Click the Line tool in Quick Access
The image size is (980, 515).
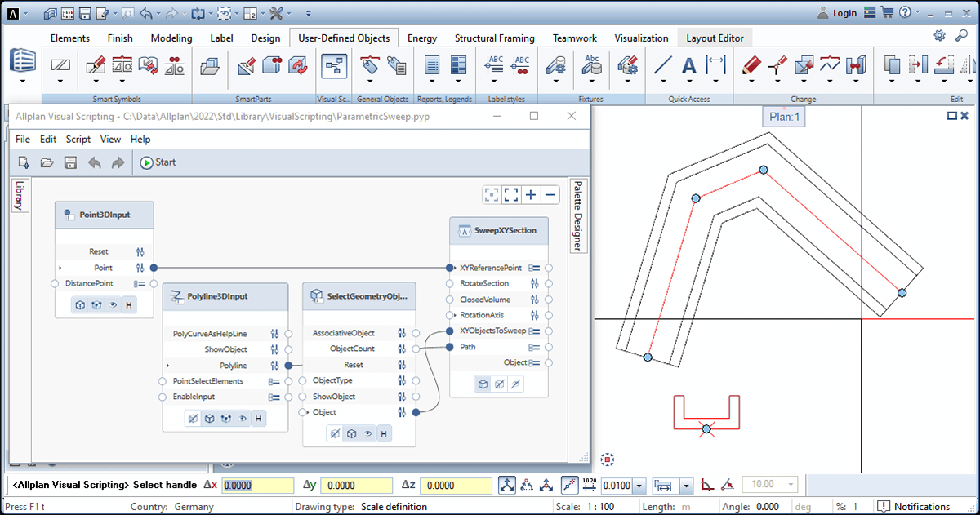tap(663, 66)
